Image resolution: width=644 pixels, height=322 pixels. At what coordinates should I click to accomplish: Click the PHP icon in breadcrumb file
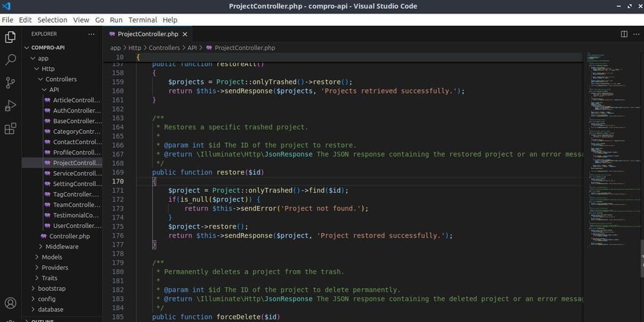pyautogui.click(x=209, y=48)
